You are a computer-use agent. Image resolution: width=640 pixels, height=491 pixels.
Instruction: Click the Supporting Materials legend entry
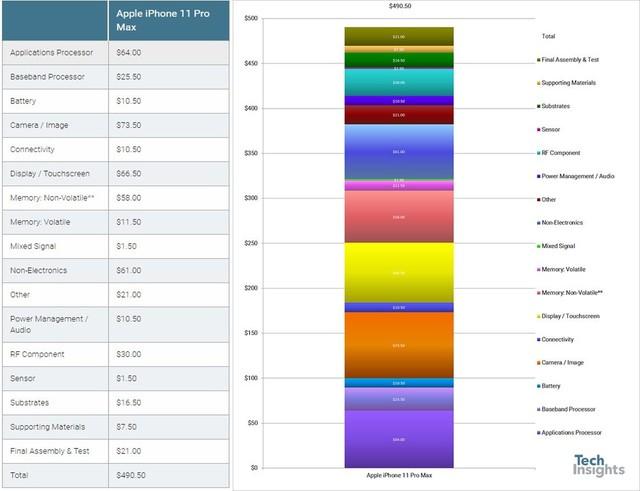[x=567, y=83]
